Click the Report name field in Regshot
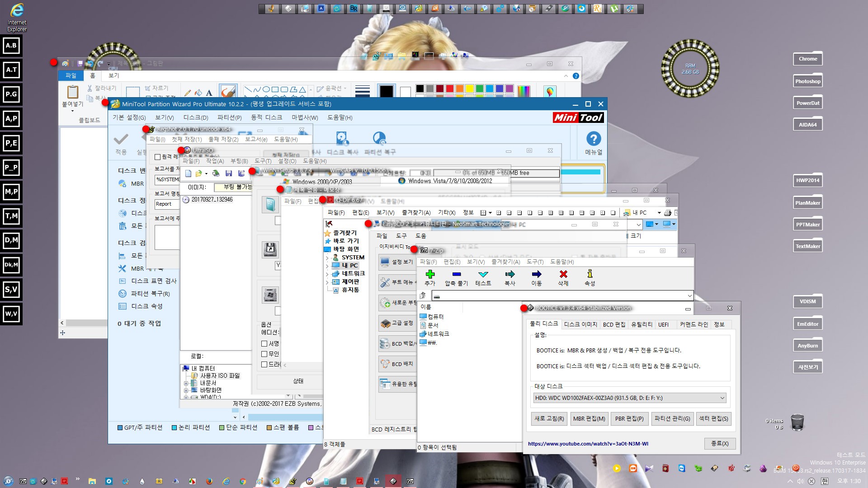The width and height of the screenshot is (868, 488). [167, 204]
